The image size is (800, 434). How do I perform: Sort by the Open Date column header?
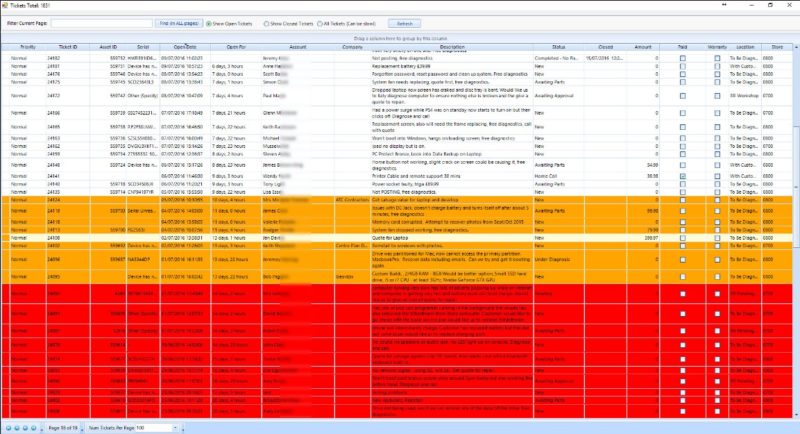click(185, 47)
